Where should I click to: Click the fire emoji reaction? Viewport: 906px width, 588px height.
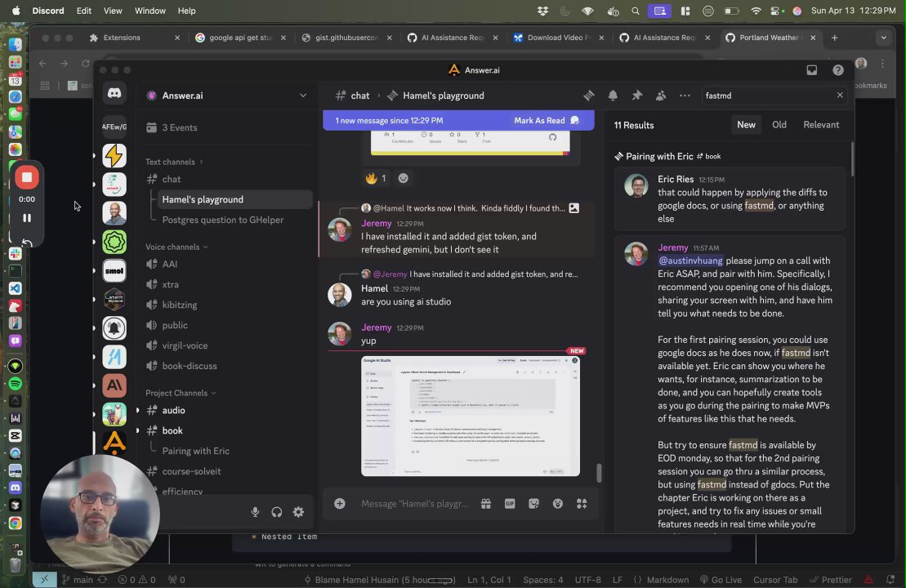pos(376,179)
